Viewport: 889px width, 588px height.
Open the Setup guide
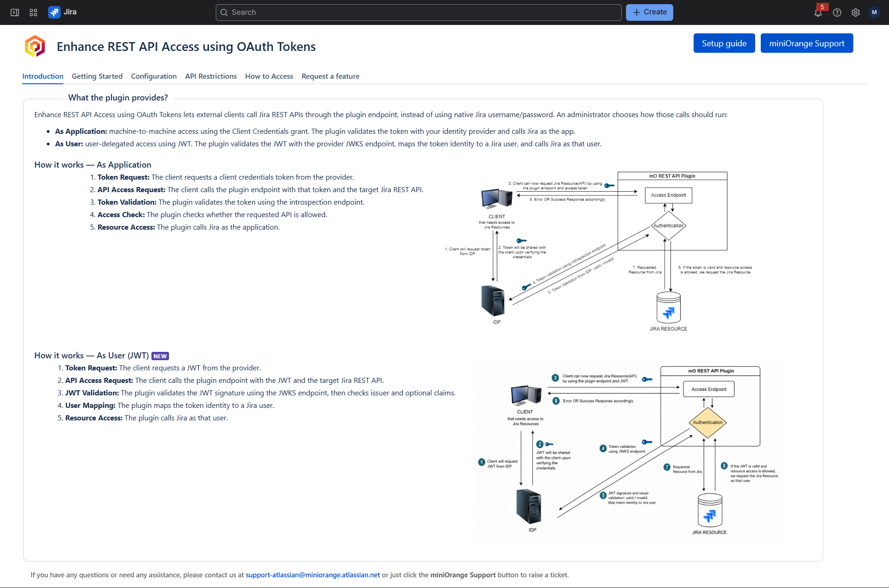(724, 43)
